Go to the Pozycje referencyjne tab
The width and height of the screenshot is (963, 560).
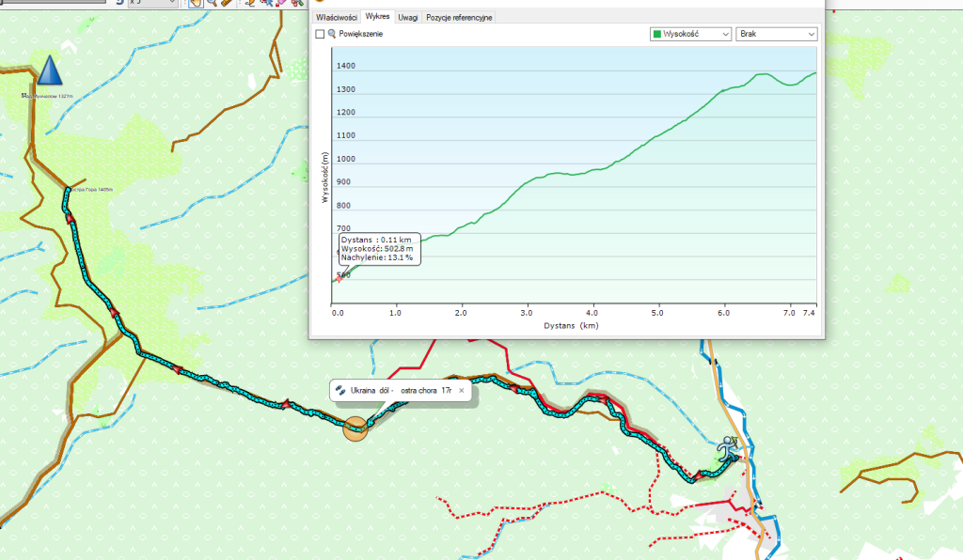pyautogui.click(x=459, y=17)
